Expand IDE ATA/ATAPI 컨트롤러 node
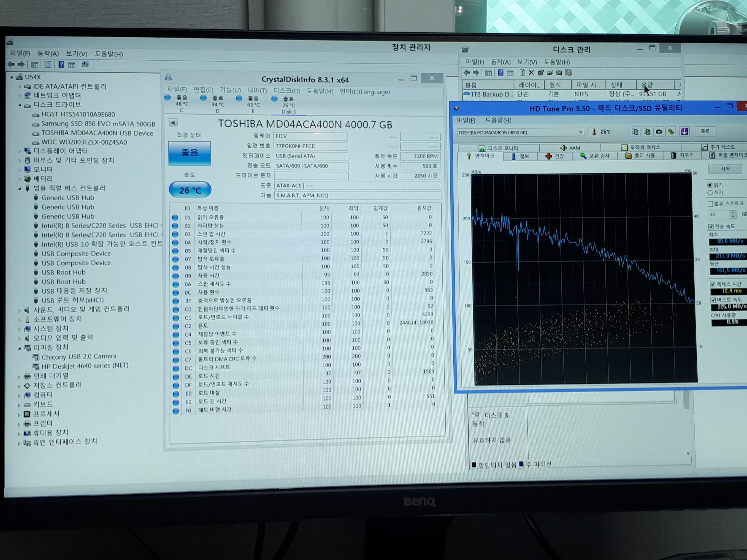Image resolution: width=747 pixels, height=560 pixels. (x=20, y=86)
